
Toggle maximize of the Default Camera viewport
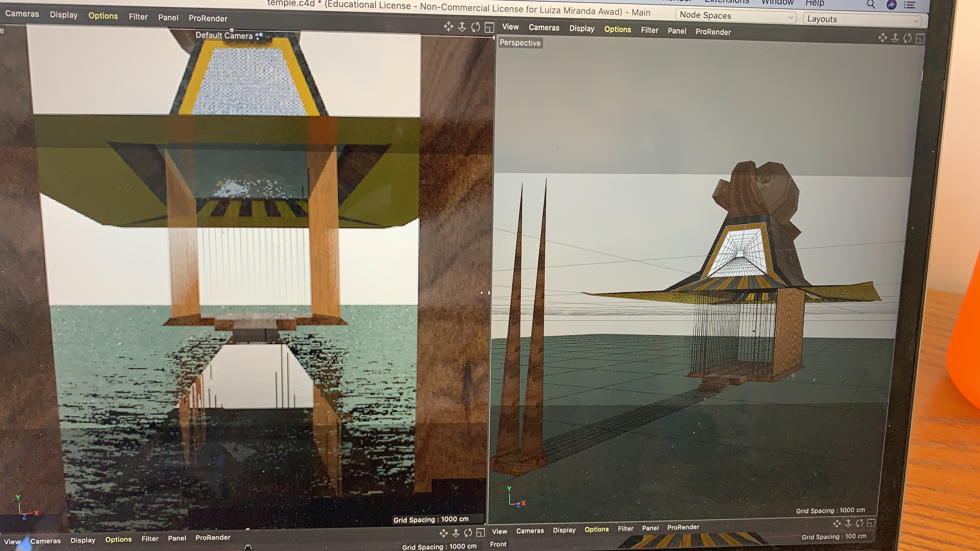[489, 27]
